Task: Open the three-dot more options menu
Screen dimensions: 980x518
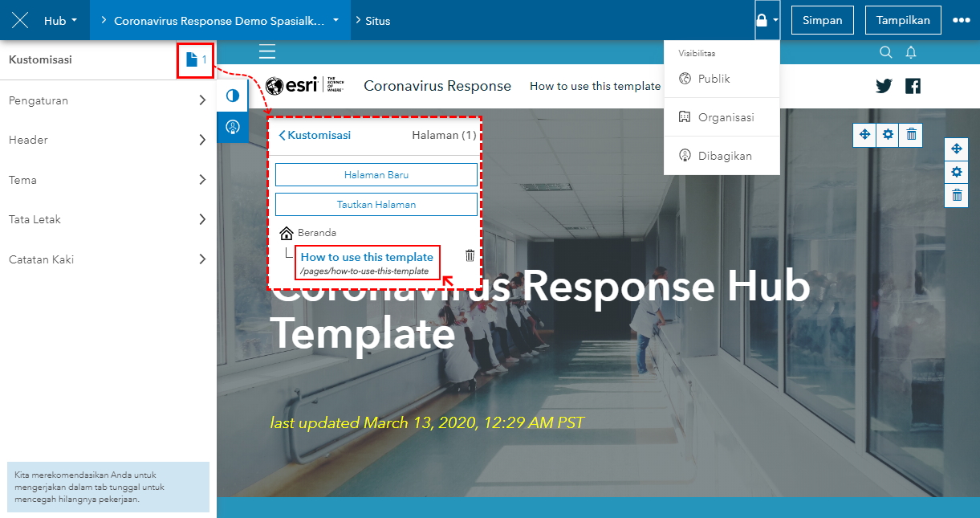Action: [x=962, y=21]
